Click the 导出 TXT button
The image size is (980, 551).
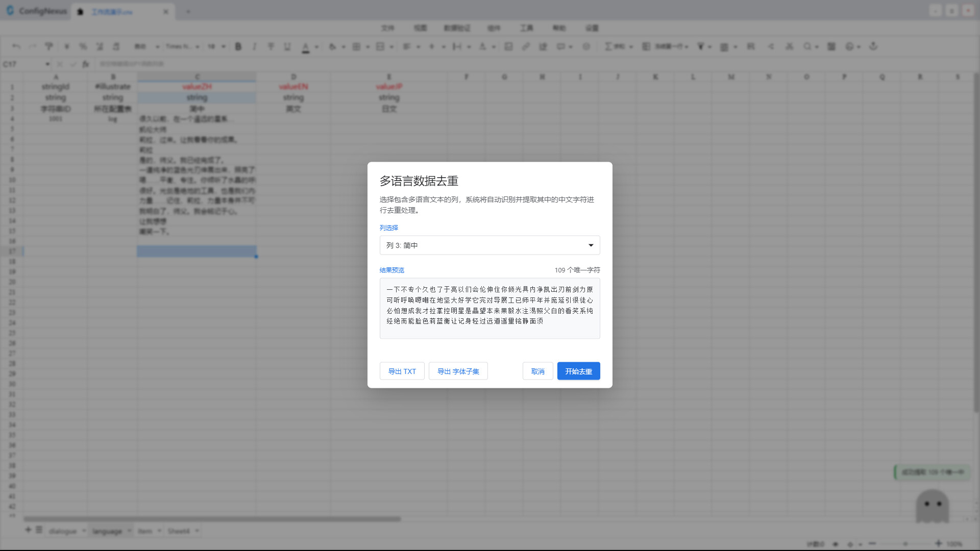402,371
